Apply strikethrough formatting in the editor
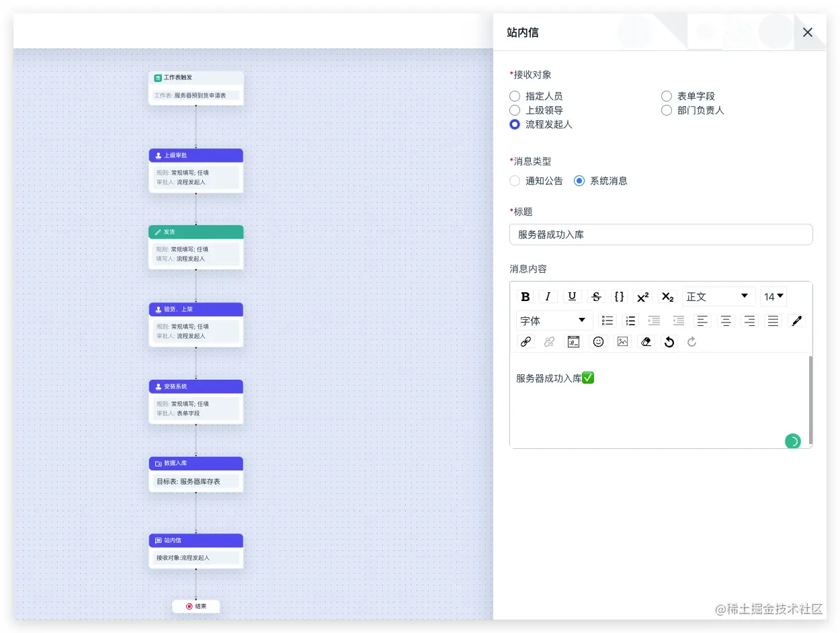The image size is (840, 633). tap(596, 296)
